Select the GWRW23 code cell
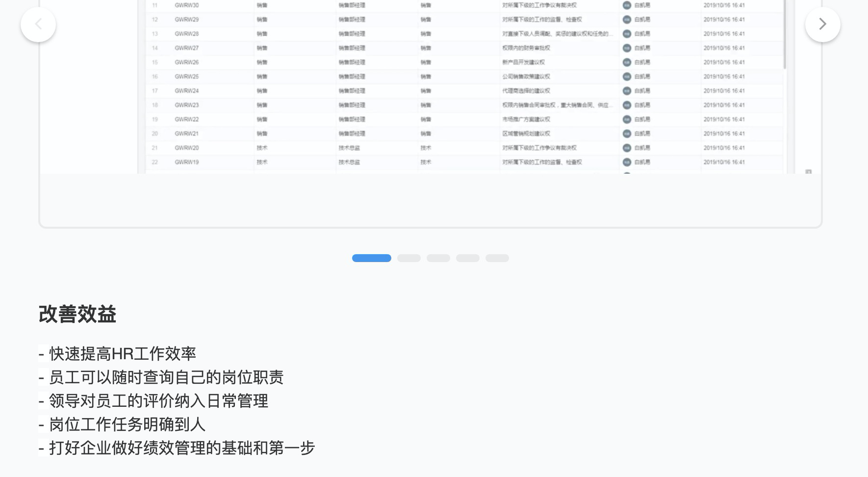868x477 pixels. pos(187,105)
